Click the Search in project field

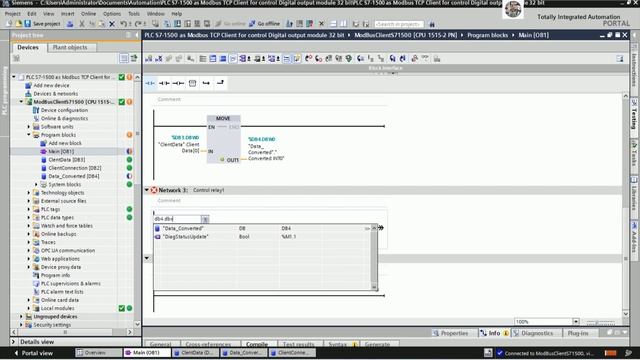399,24
